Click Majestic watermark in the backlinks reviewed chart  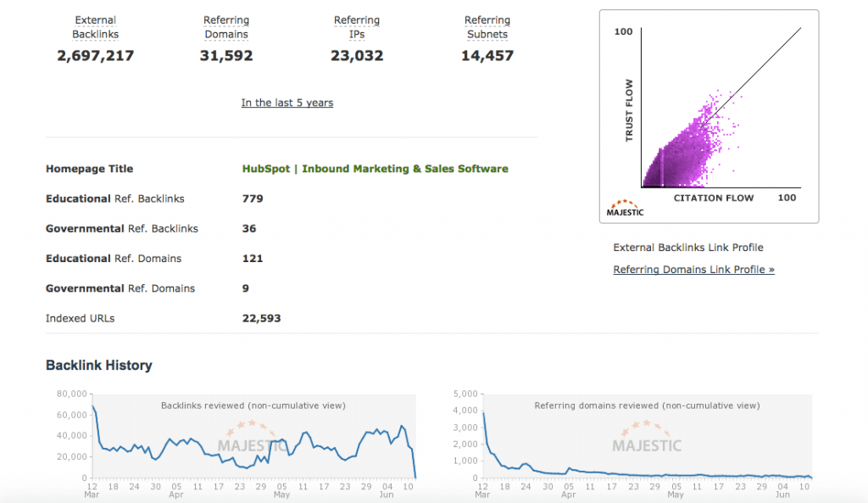pyautogui.click(x=253, y=439)
